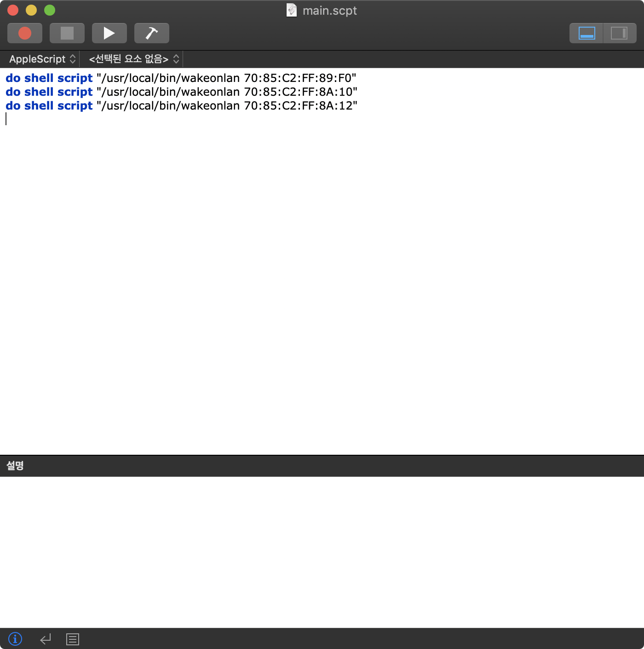644x649 pixels.
Task: Click the main.scpt window title text
Action: (329, 11)
